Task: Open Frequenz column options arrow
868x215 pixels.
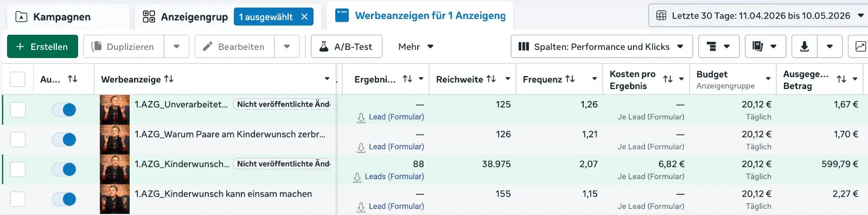Action: click(x=595, y=79)
